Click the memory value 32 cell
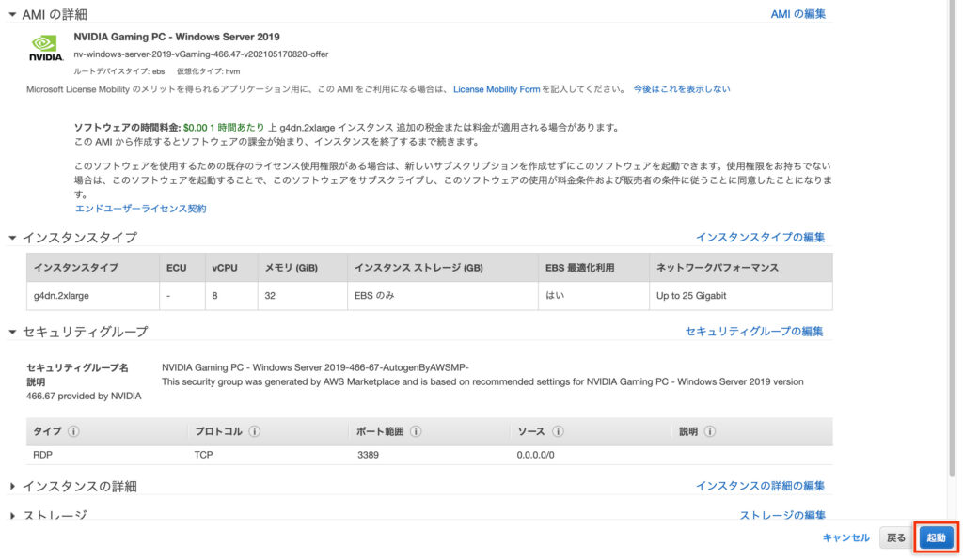 tap(303, 296)
